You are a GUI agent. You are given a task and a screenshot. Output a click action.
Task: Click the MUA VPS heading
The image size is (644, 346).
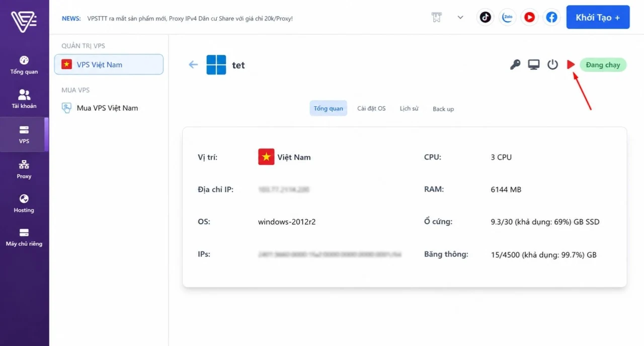click(75, 90)
